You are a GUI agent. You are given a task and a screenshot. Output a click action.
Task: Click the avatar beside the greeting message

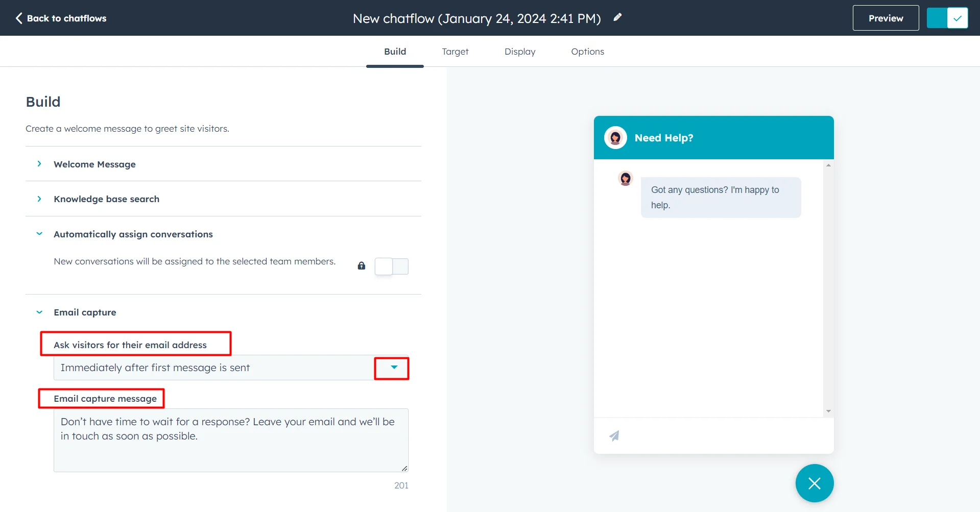click(625, 179)
